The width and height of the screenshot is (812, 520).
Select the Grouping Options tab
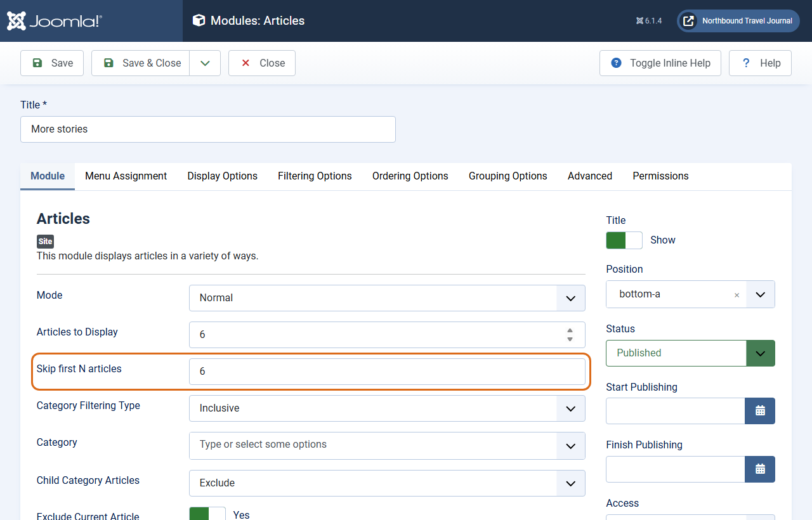pyautogui.click(x=508, y=176)
